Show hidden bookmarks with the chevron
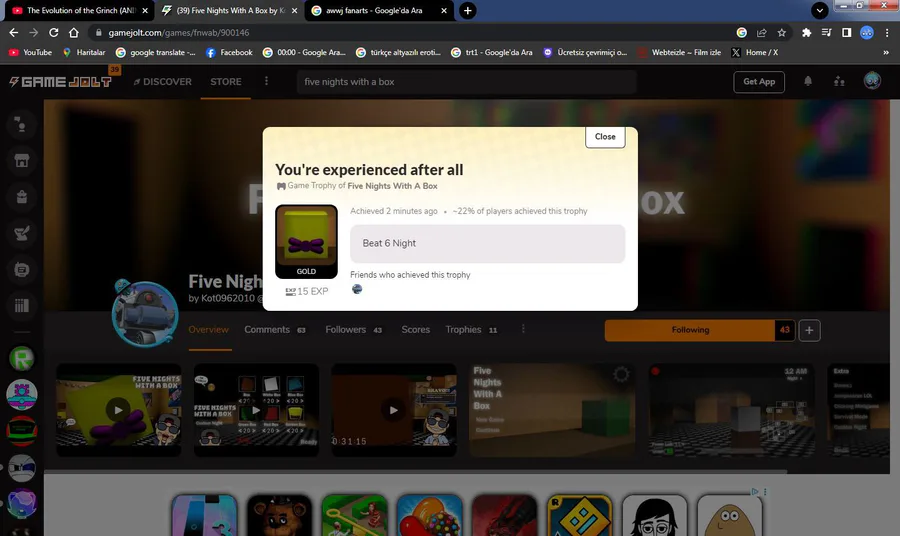 [x=886, y=52]
